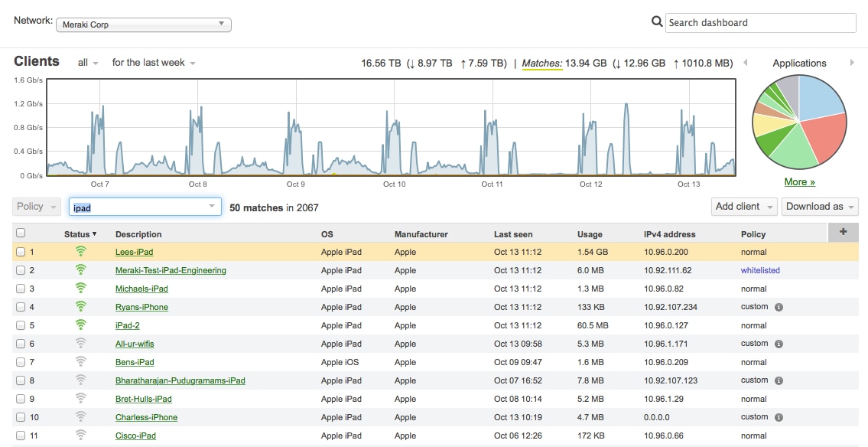
Task: Sort by the IPv4 address column header
Action: (670, 234)
